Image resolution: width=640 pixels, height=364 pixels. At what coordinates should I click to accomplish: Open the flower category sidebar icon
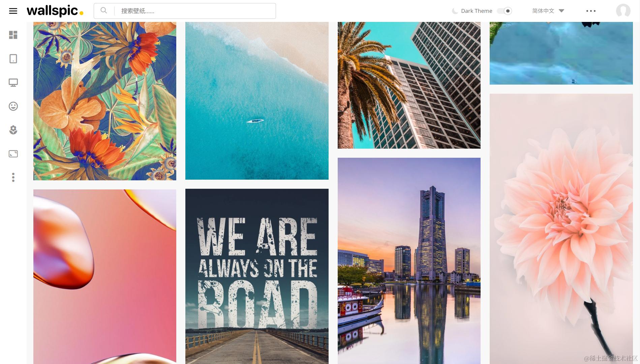[x=13, y=130]
